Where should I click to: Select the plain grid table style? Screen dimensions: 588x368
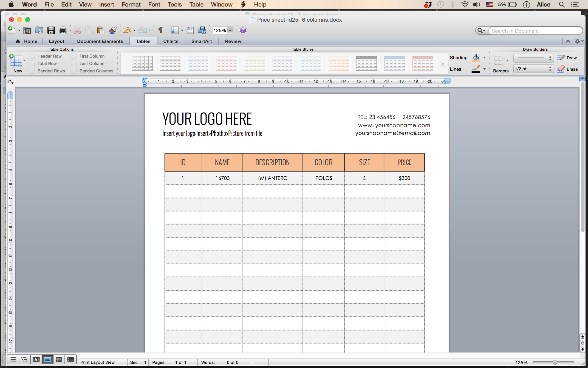pyautogui.click(x=142, y=63)
